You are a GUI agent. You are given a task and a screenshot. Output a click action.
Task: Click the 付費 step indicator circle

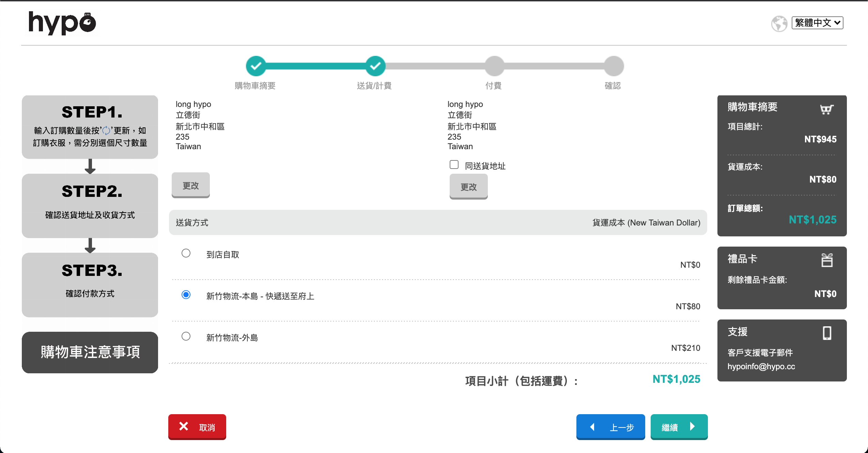tap(494, 66)
